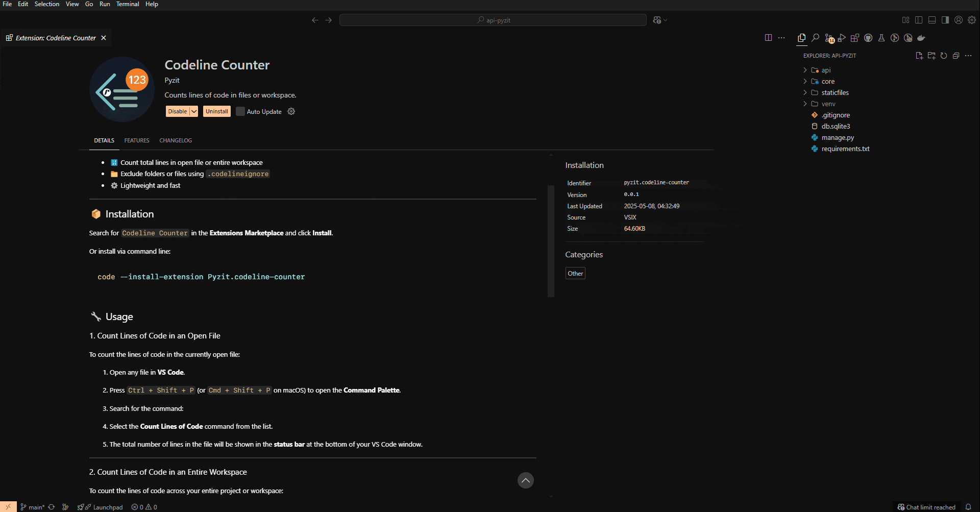
Task: Synchronize changes icon in status bar
Action: (52, 507)
